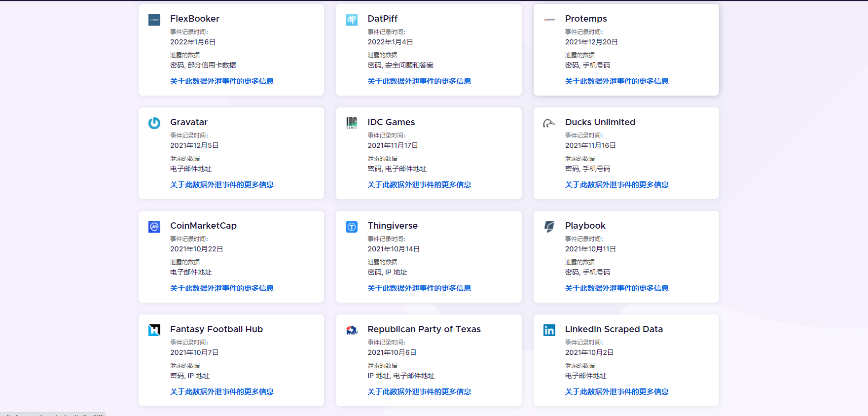868x416 pixels.
Task: Click the date 2021年10月2日
Action: (x=589, y=352)
